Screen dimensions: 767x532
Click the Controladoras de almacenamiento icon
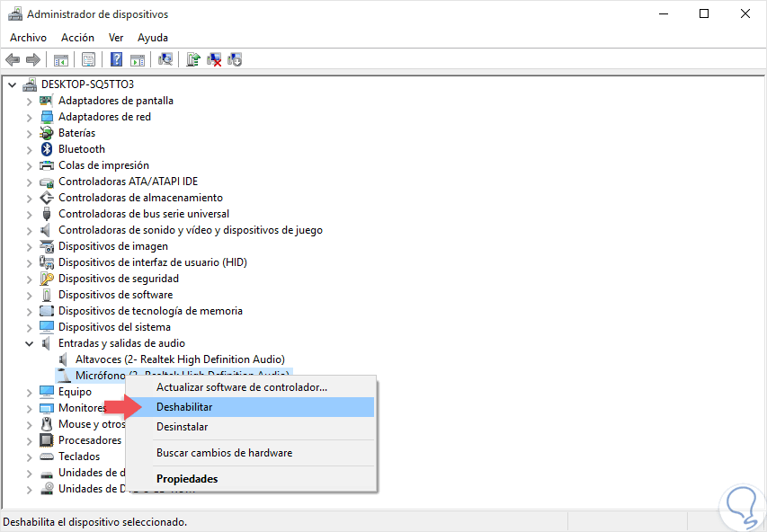(x=47, y=198)
